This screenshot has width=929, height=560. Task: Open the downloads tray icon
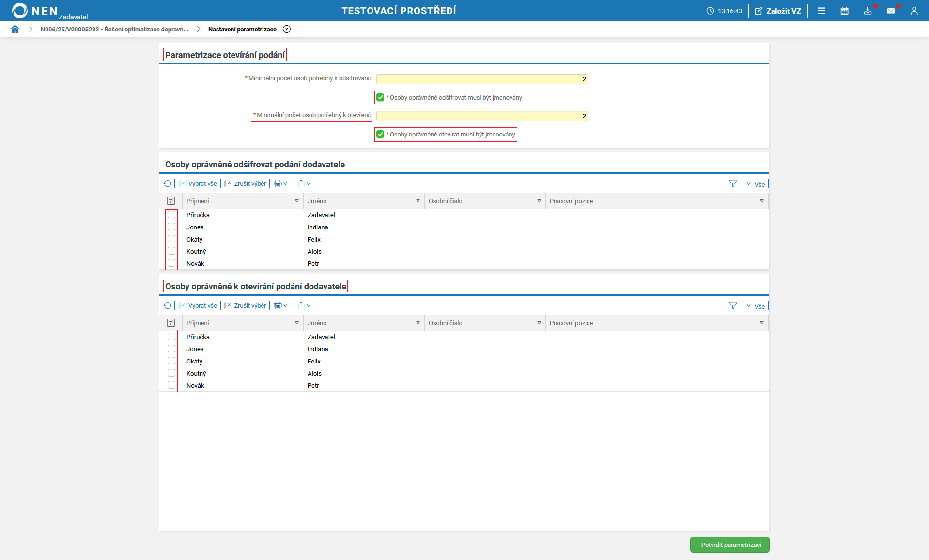pos(867,11)
